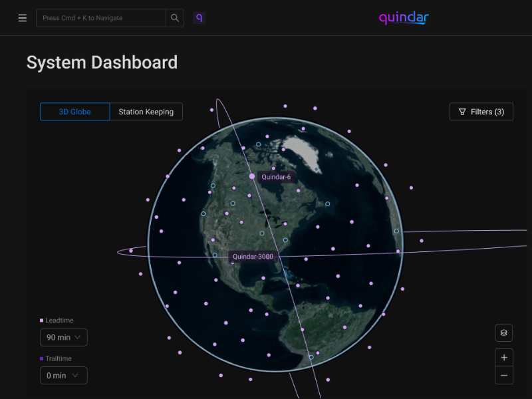Click the Quindar logo in header

[404, 18]
